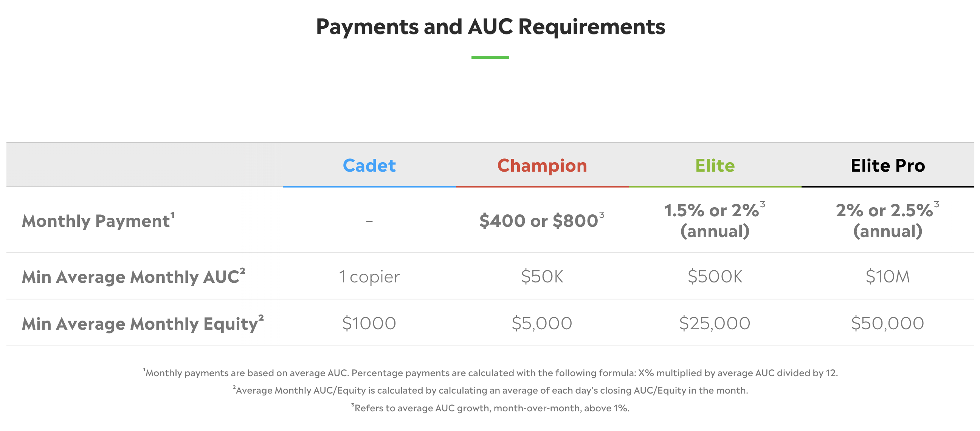
Task: Open the Elite tier column header
Action: point(715,166)
